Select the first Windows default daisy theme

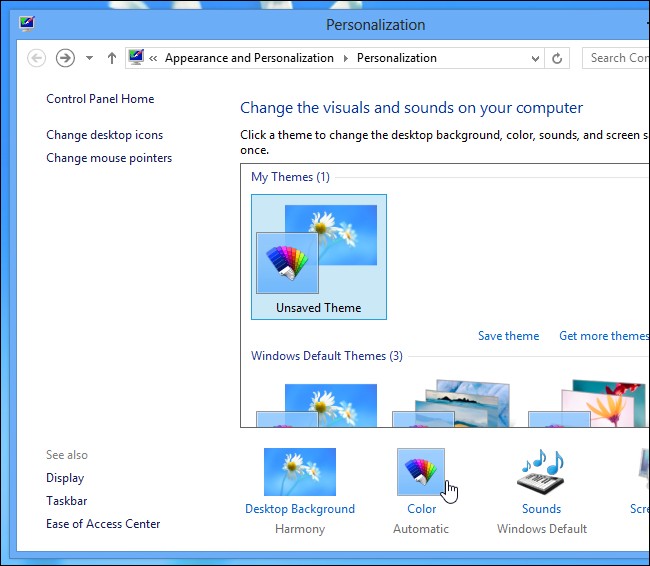click(317, 405)
